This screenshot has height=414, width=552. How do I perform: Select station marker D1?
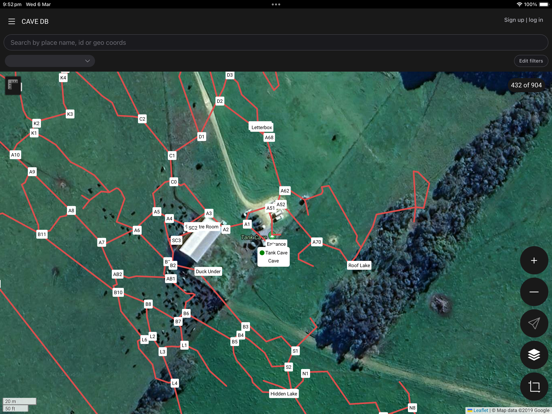201,136
